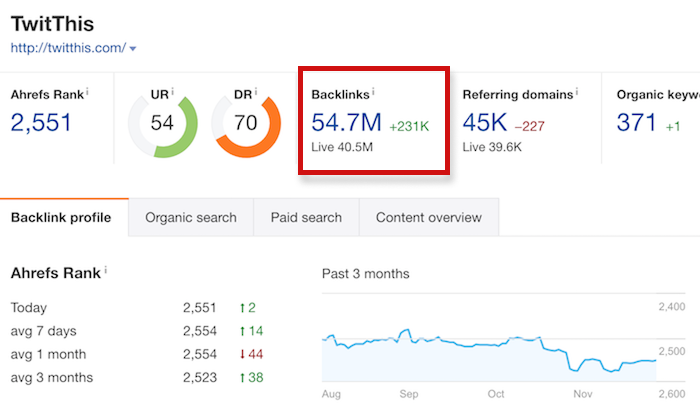
Task: Click the avg 7 days row label
Action: [x=44, y=331]
